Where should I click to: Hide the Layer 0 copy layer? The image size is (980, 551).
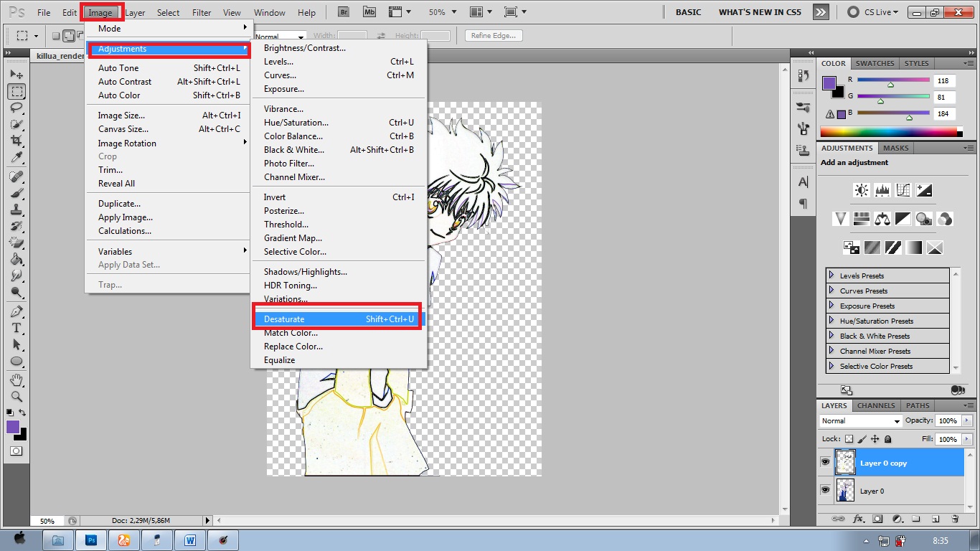tap(825, 463)
